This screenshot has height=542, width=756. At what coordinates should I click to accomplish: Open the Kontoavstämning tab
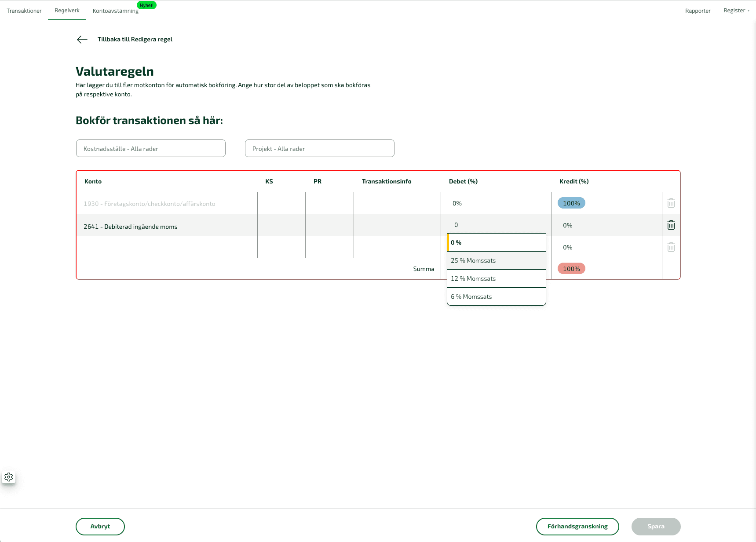[x=116, y=11]
